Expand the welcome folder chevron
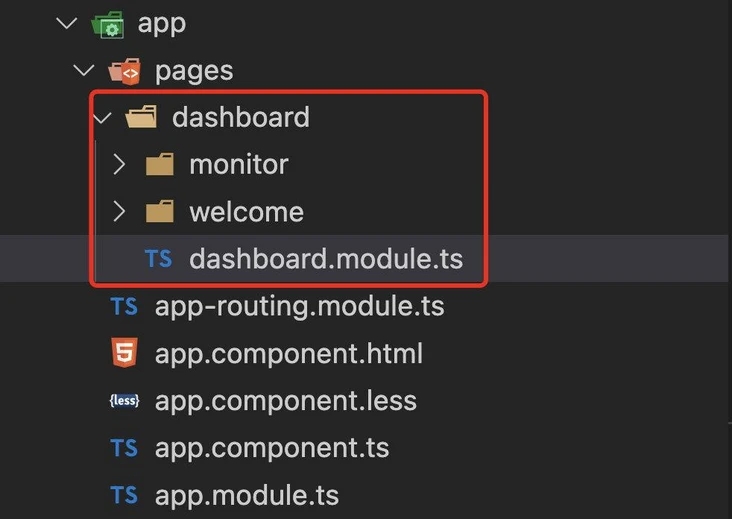Viewport: 732px width, 519px height. [119, 211]
